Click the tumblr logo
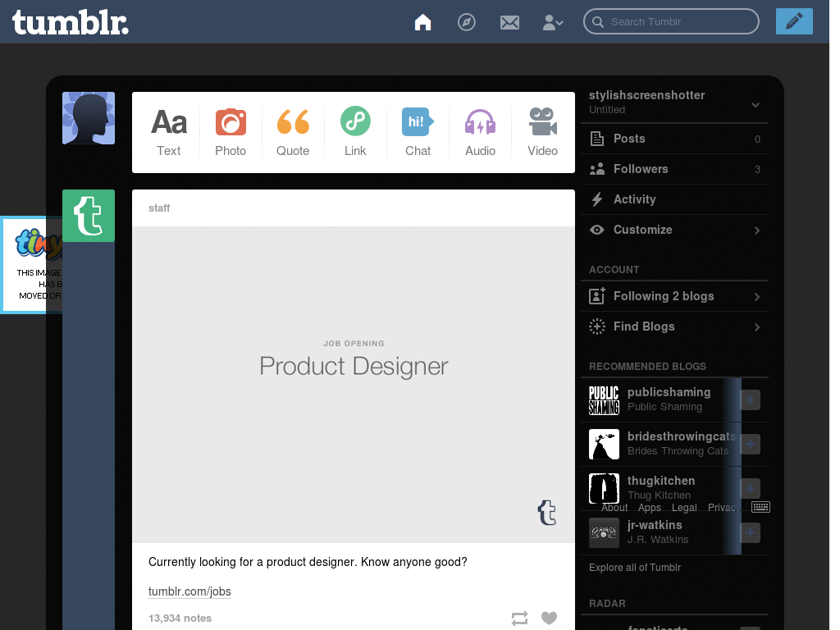 71,23
